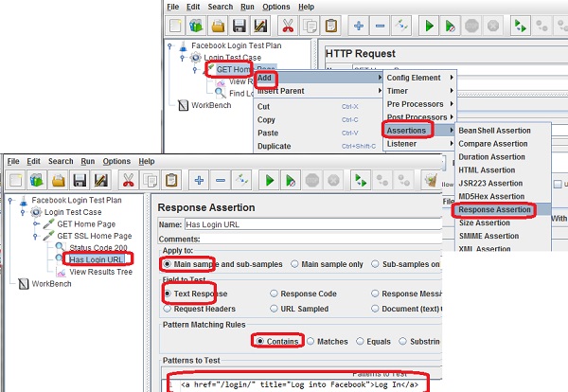Click the green Start button in lower toolbar
This screenshot has width=568, height=392.
point(270,180)
